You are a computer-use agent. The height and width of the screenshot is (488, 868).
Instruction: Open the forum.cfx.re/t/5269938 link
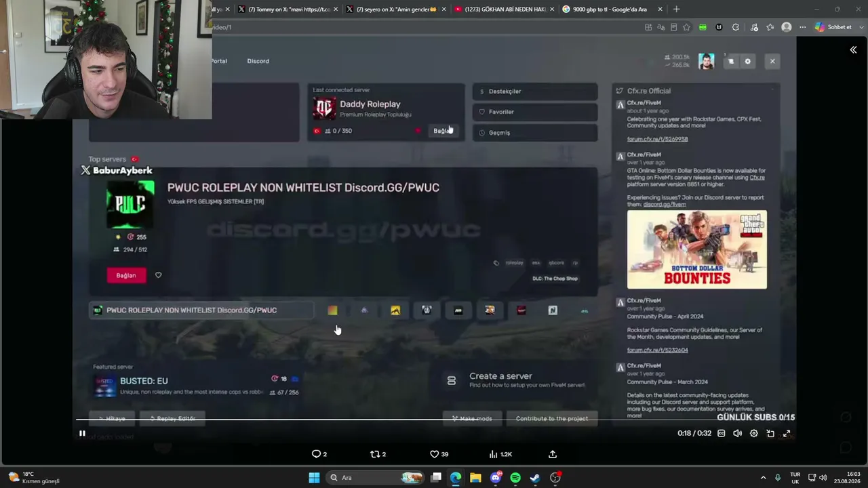[x=657, y=139]
